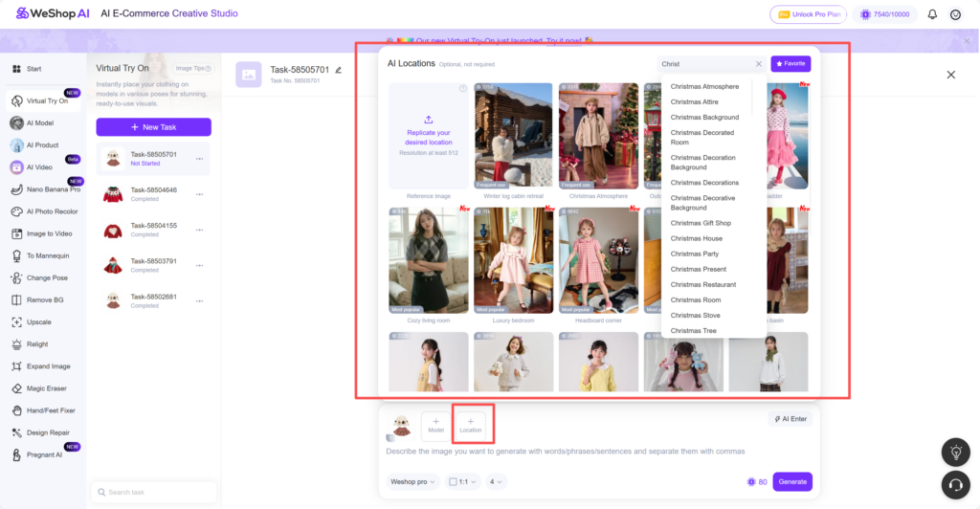Open AI Product tool
Screen dimensions: 980x509
[x=35, y=144]
